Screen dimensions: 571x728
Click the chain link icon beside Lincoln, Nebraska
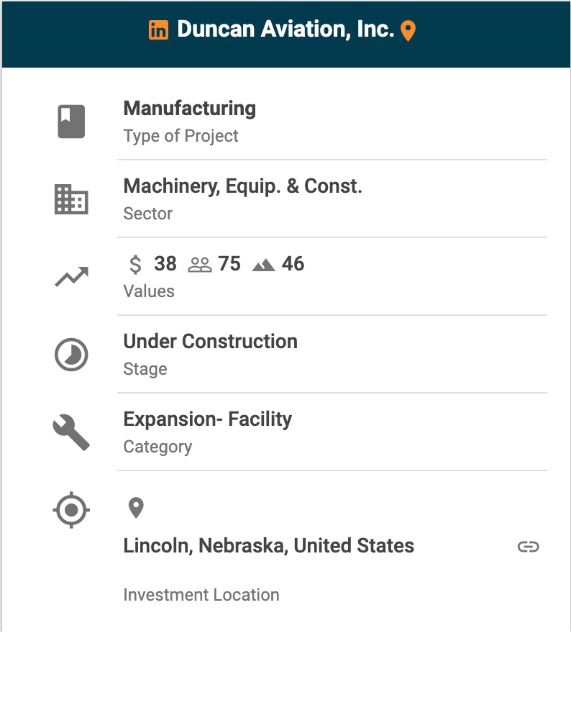click(528, 547)
